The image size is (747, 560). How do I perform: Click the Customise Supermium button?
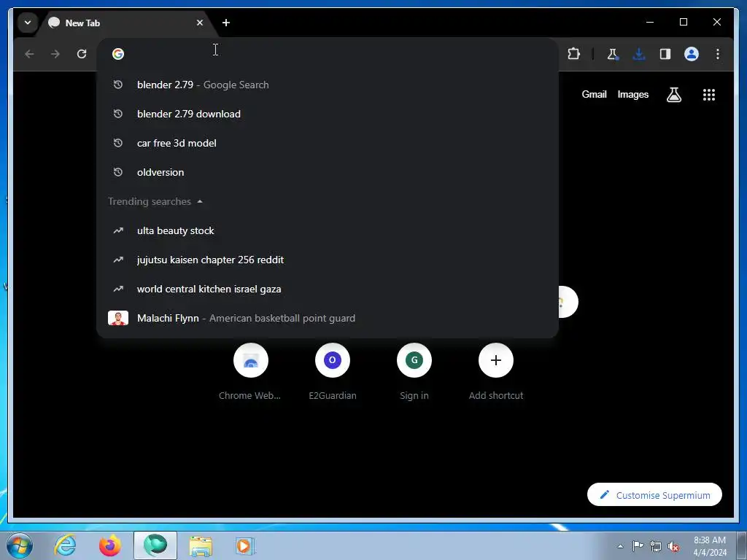tap(654, 495)
